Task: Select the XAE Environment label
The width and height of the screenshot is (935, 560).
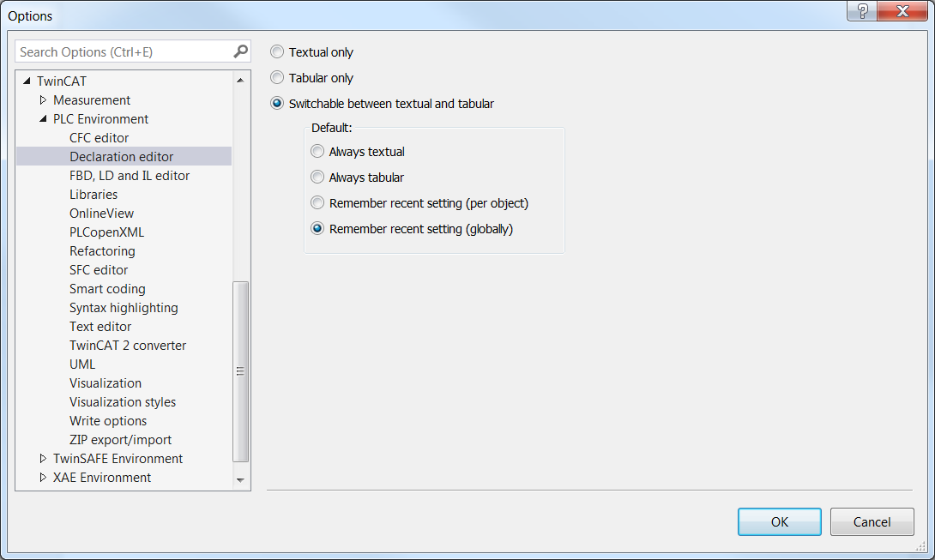Action: click(x=102, y=478)
